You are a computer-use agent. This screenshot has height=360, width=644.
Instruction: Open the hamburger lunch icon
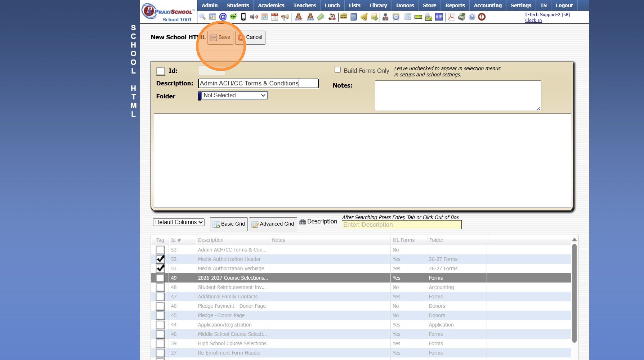[x=344, y=17]
